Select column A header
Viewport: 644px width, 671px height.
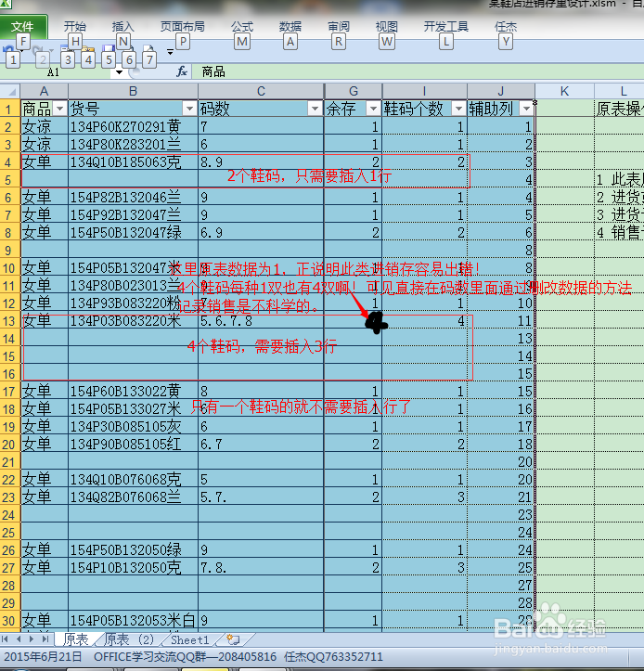(x=44, y=91)
